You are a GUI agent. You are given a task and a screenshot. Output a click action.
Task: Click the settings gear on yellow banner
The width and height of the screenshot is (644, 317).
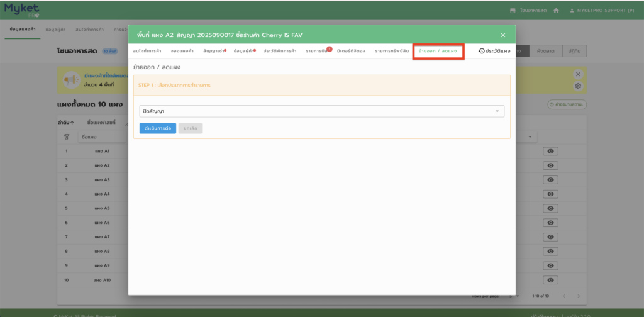(578, 86)
